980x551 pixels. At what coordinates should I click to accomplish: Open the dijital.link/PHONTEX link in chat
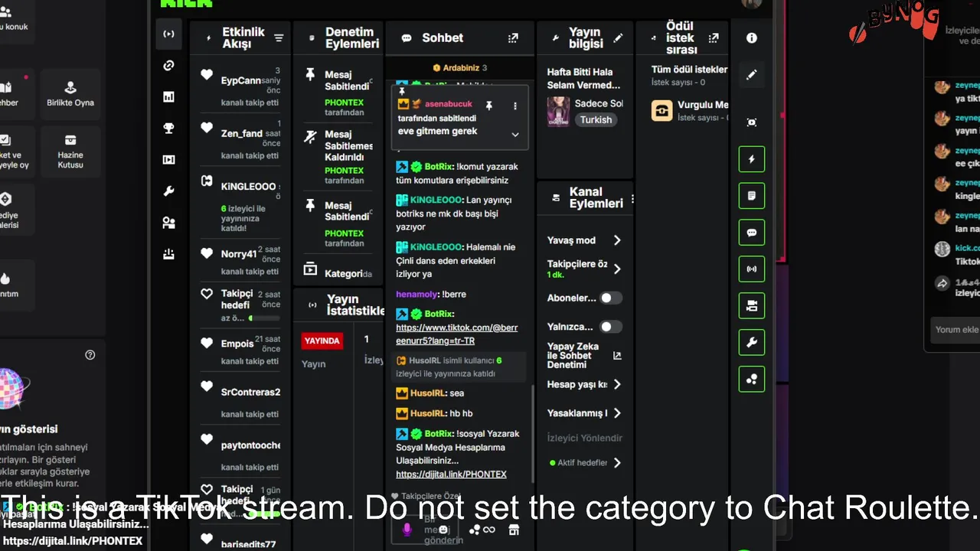pos(451,474)
